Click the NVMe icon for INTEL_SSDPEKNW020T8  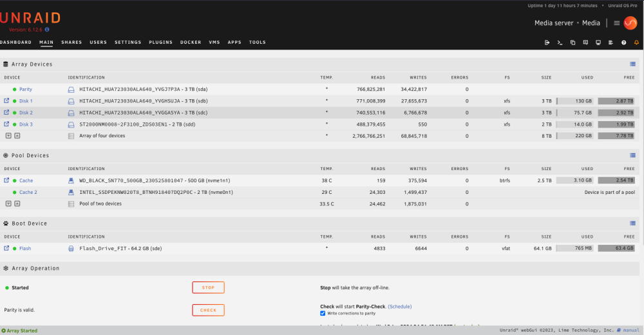71,193
